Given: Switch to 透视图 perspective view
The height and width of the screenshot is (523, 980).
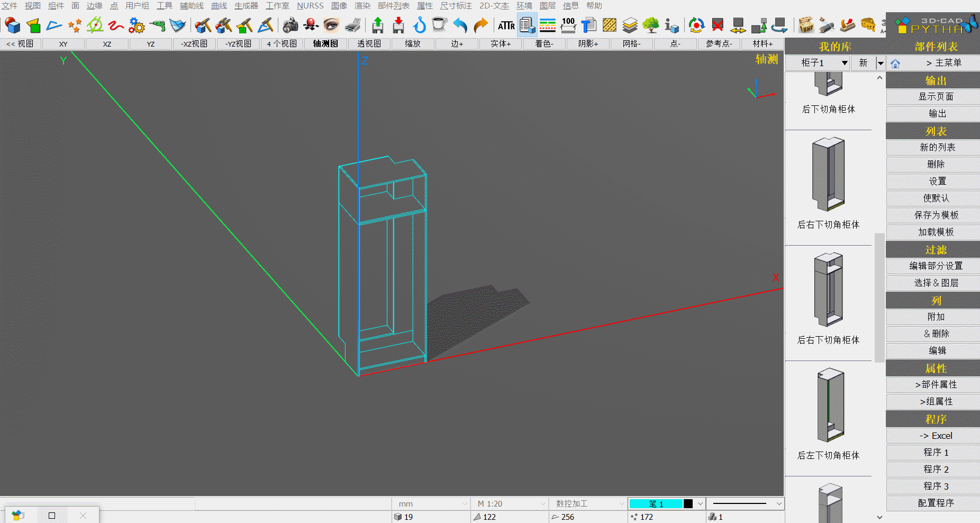Looking at the screenshot, I should [x=369, y=44].
